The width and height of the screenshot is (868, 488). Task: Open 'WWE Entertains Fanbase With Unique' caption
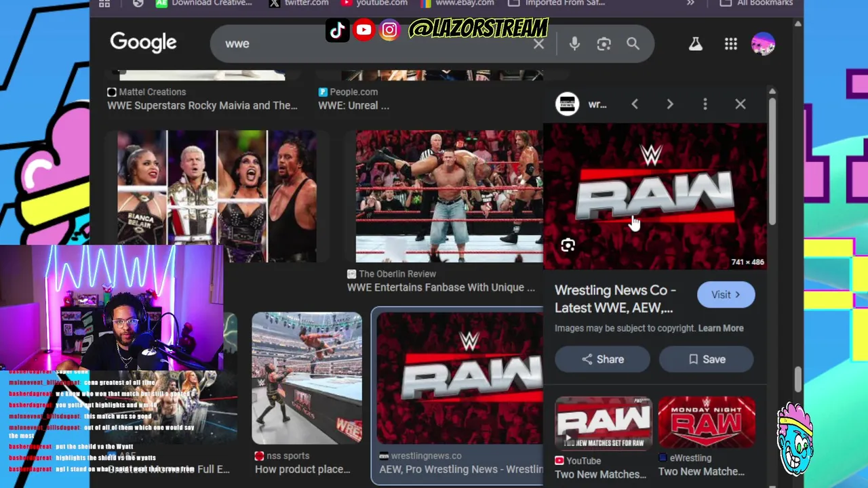click(x=441, y=287)
